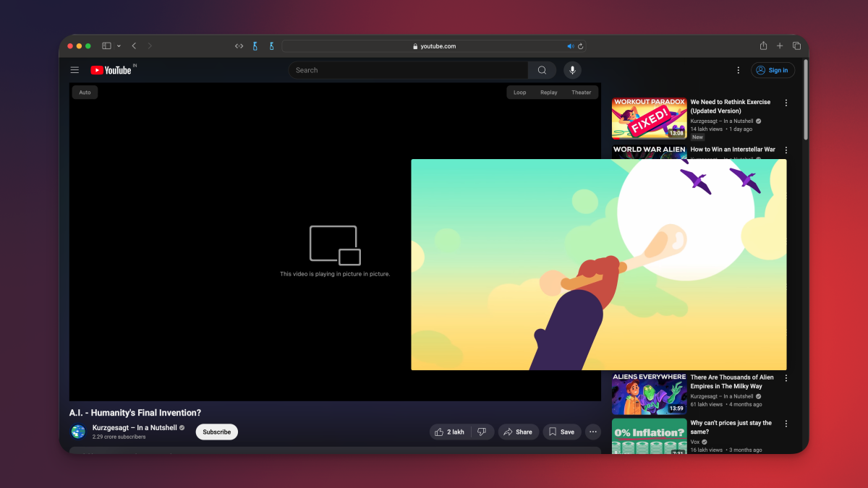Open Why can't prices just stay the same
The image size is (868, 488).
[x=731, y=427]
